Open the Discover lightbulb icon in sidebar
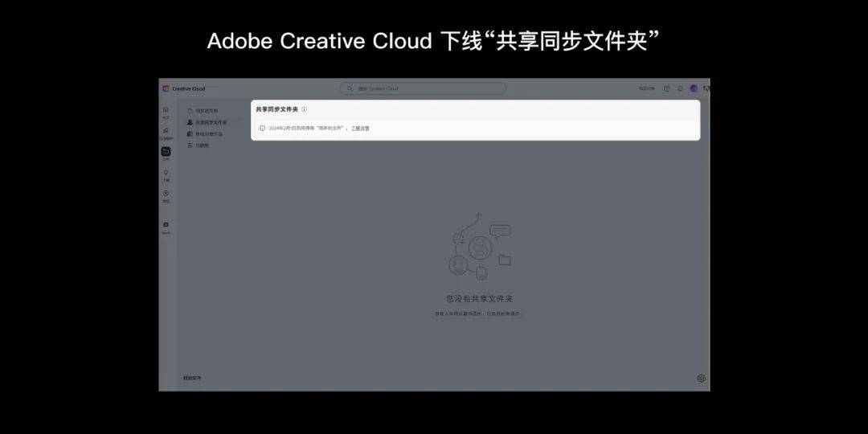The height and width of the screenshot is (434, 868). [166, 172]
